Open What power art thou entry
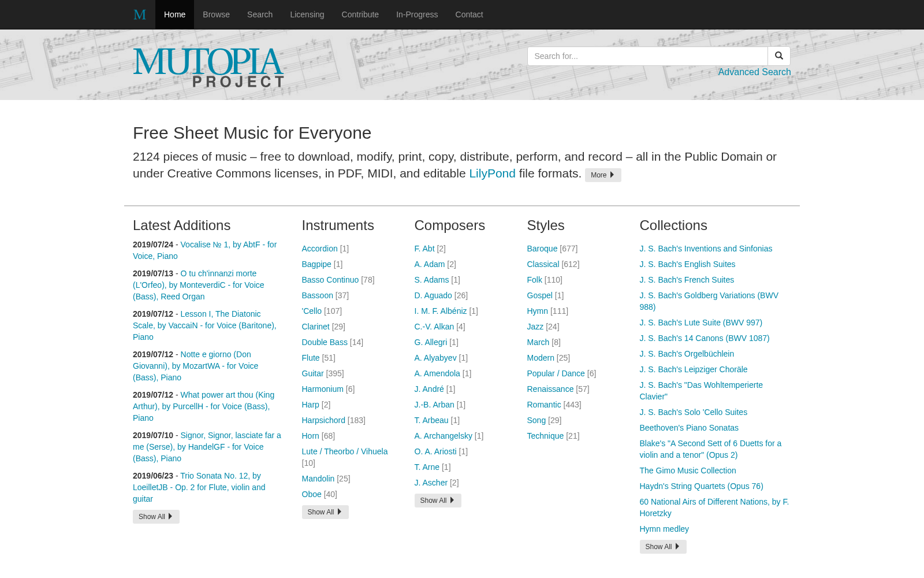 204,406
